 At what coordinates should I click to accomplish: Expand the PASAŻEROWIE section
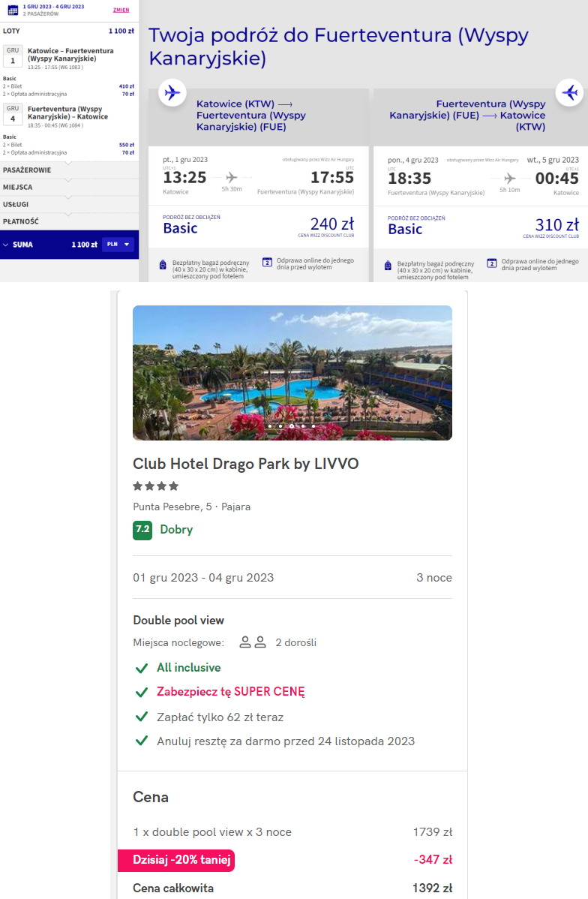pos(69,170)
